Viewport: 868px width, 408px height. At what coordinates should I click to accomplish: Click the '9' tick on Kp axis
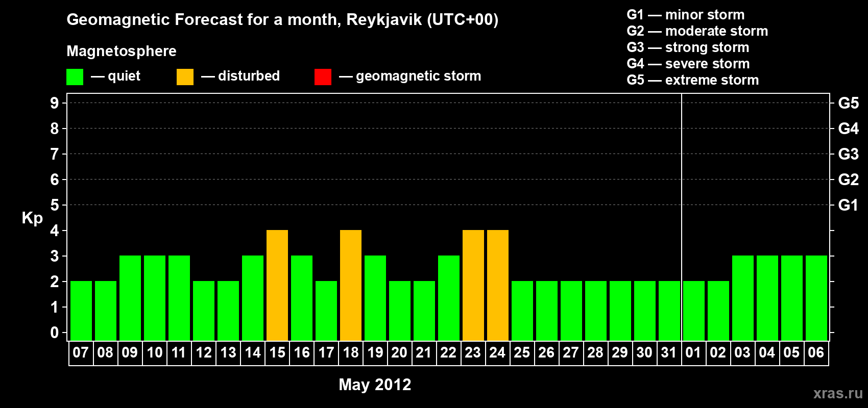pos(55,103)
